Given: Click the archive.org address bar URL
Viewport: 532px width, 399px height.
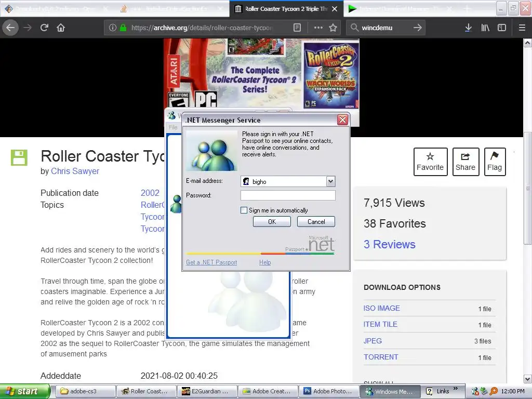Looking at the screenshot, I should pyautogui.click(x=202, y=28).
